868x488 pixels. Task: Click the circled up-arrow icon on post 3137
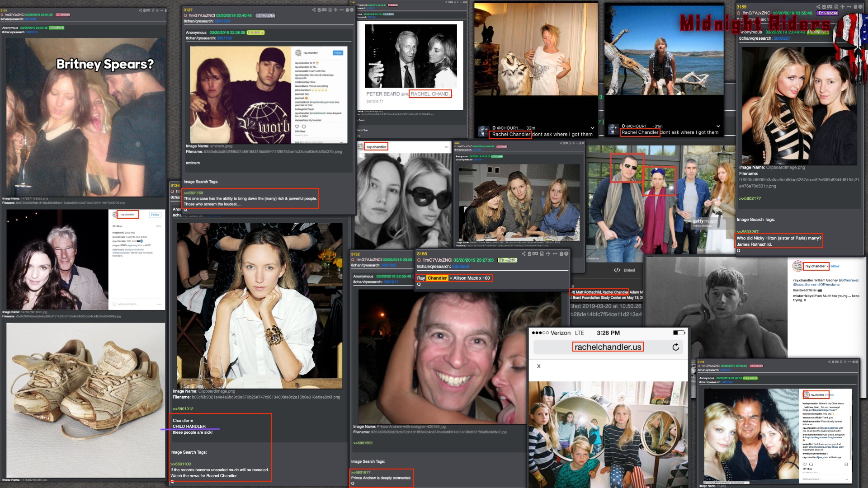coord(352,9)
